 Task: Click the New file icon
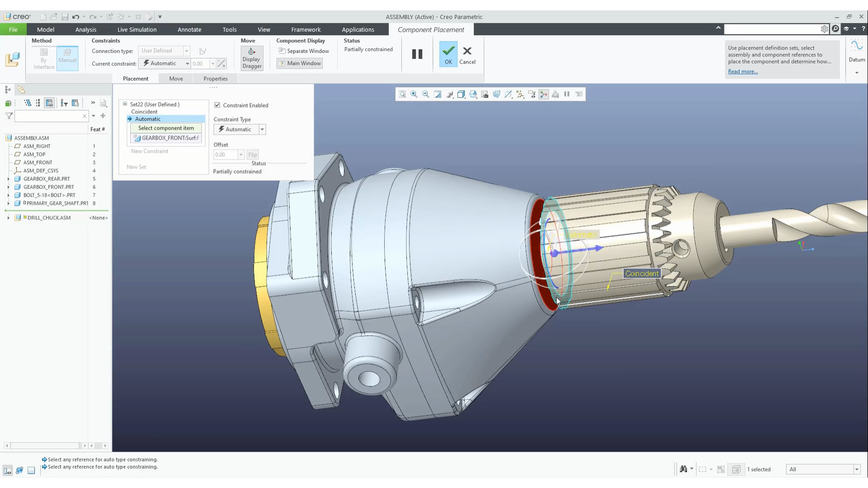[x=43, y=17]
